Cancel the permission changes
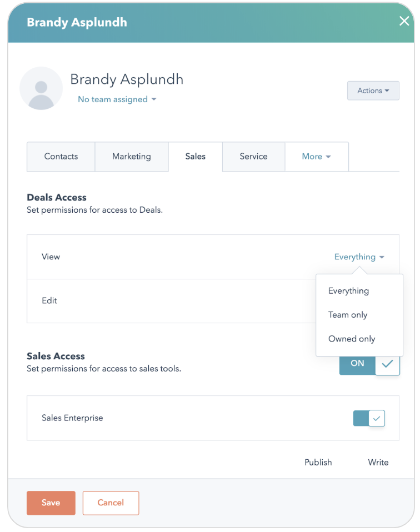This screenshot has width=420, height=532. point(111,503)
